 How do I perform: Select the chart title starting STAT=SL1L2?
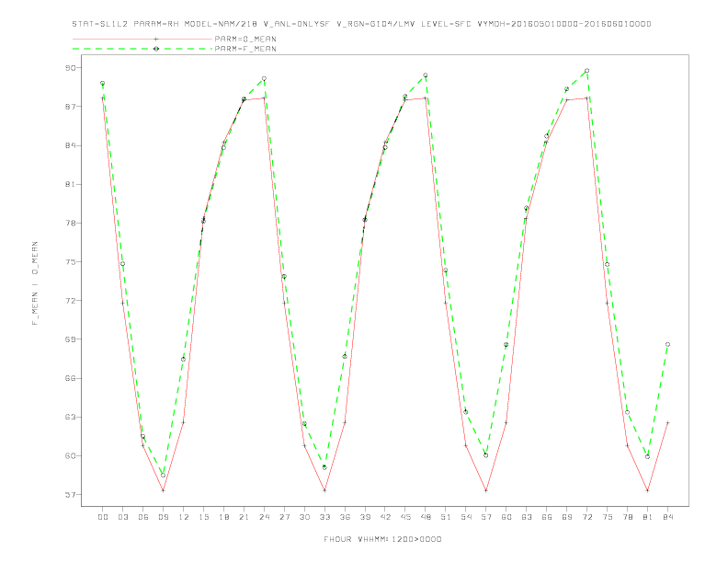point(361,24)
